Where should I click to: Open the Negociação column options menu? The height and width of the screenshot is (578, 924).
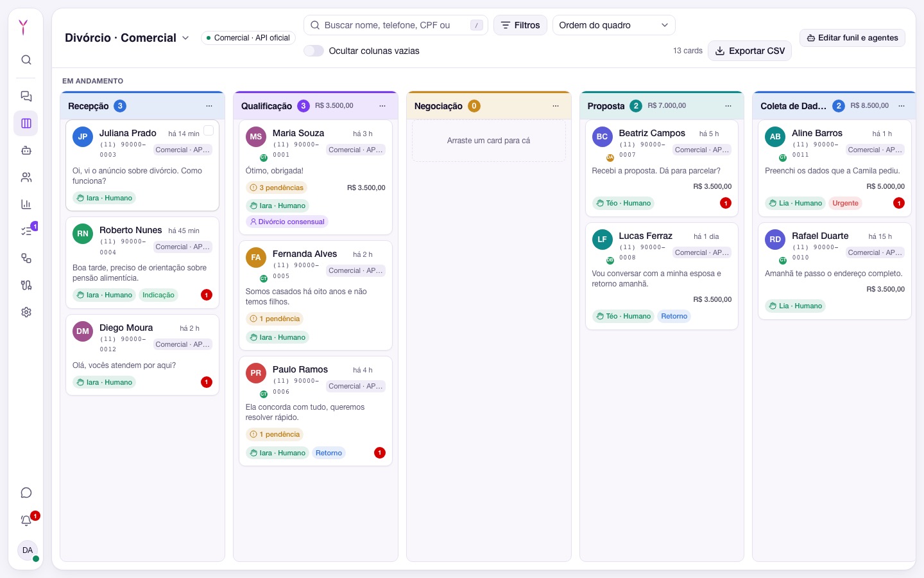click(x=556, y=106)
